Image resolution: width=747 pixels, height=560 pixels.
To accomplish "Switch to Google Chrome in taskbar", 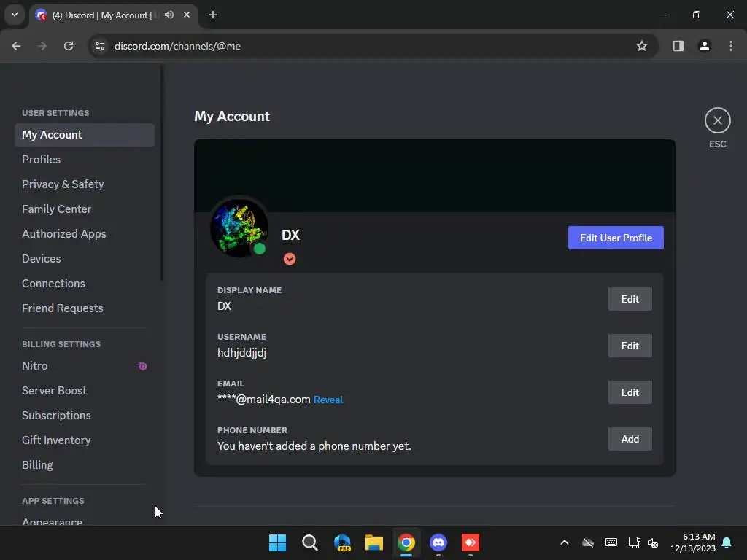I will [x=406, y=542].
